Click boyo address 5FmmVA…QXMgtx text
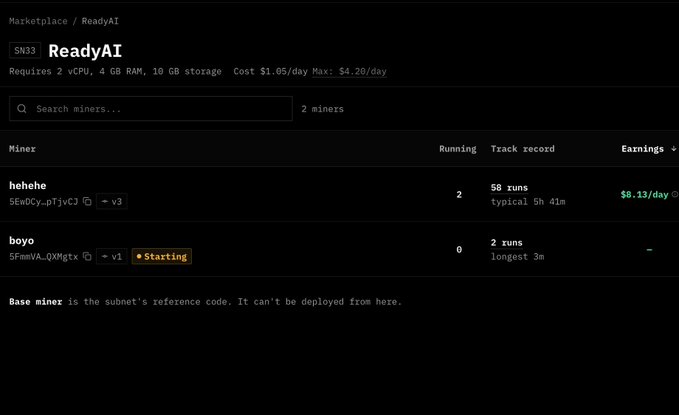Viewport: 679px width, 415px height. click(44, 256)
